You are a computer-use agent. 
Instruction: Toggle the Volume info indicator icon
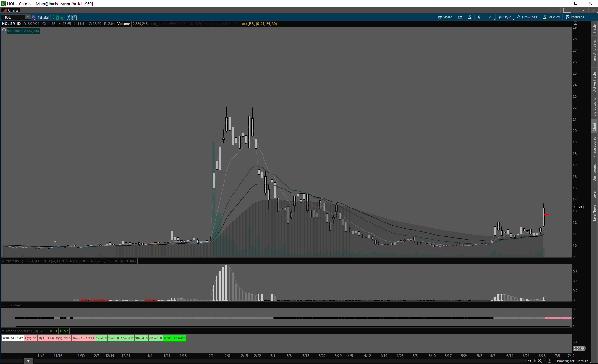(x=4, y=30)
